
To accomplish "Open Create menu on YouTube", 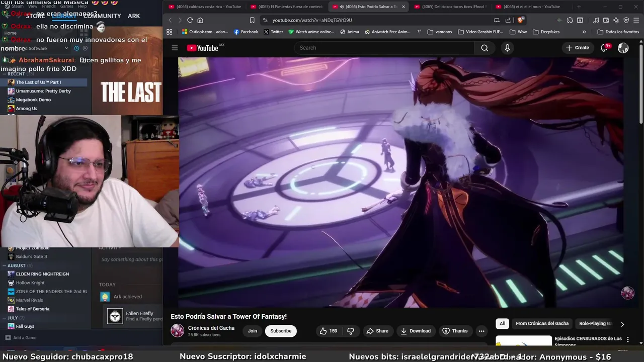I will (577, 48).
